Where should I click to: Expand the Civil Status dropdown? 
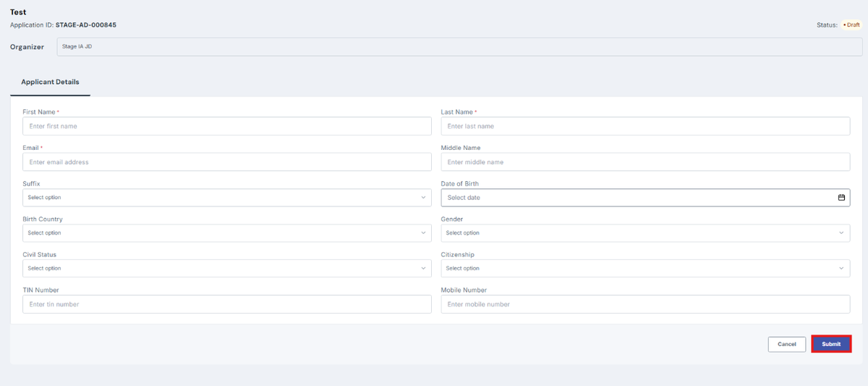click(x=227, y=269)
